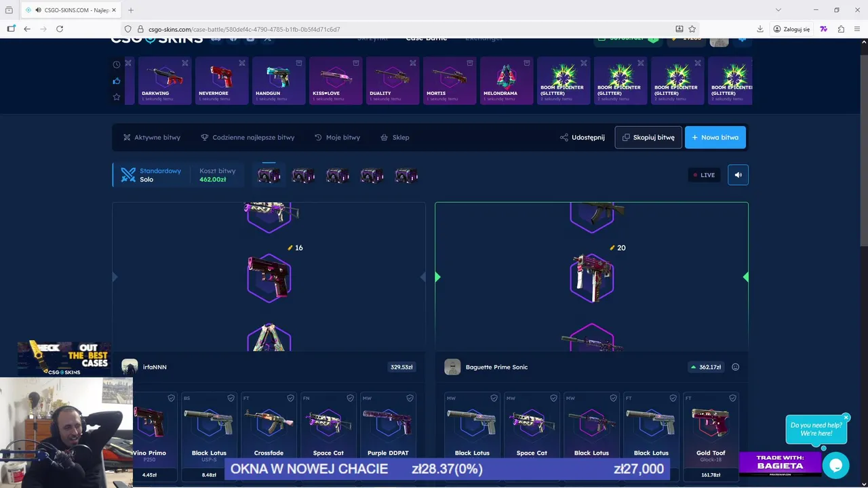Open a new browser tab
The image size is (868, 488).
[131, 10]
